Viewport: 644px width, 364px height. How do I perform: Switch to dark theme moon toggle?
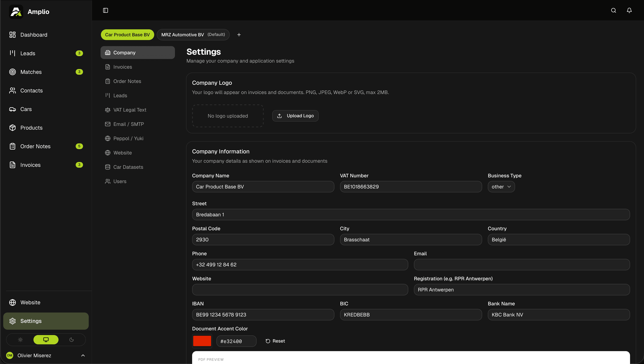point(72,340)
